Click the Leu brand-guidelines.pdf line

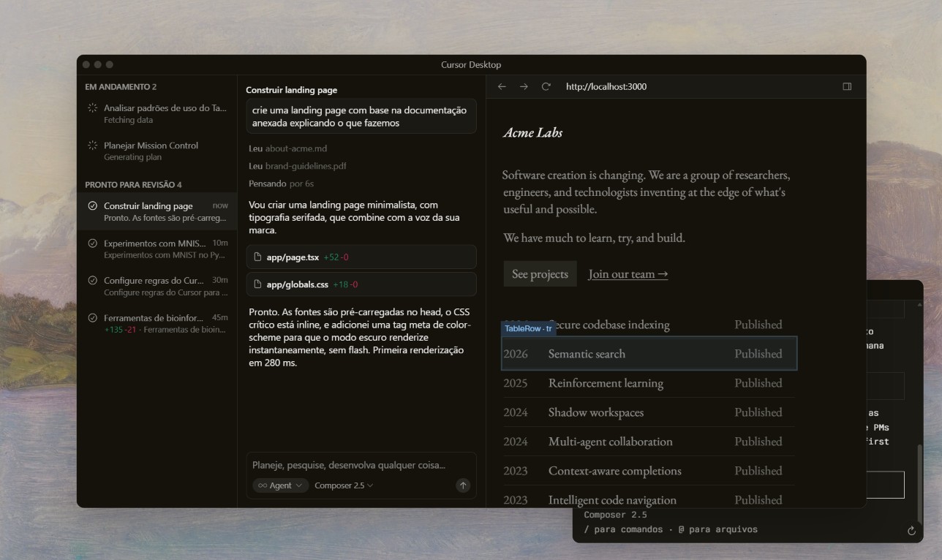297,166
